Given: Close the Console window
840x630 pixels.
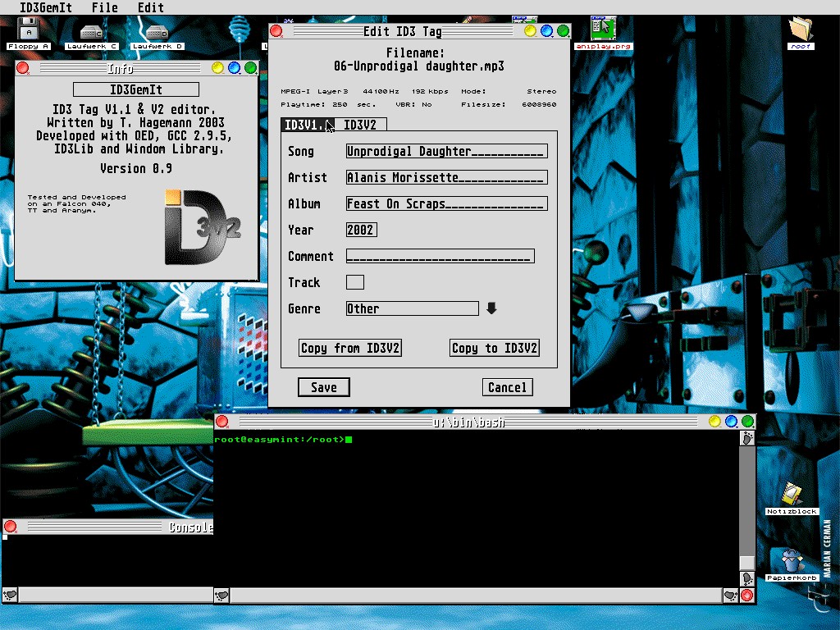Looking at the screenshot, I should 10,527.
